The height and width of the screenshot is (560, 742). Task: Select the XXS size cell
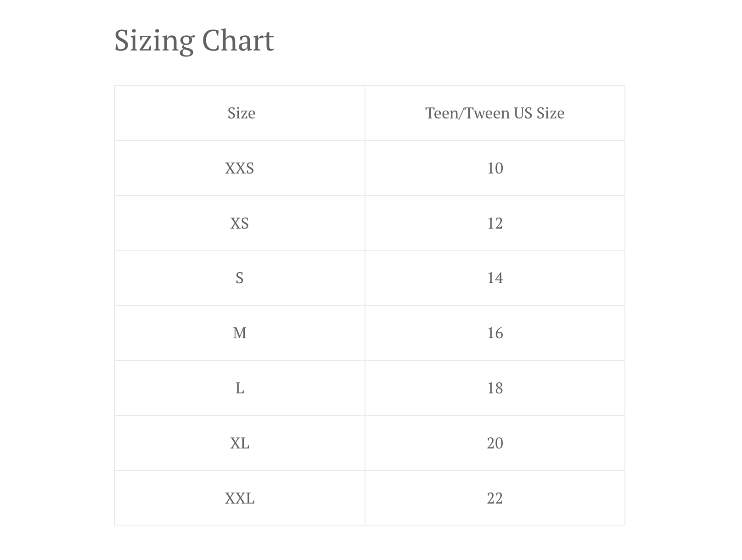point(239,168)
